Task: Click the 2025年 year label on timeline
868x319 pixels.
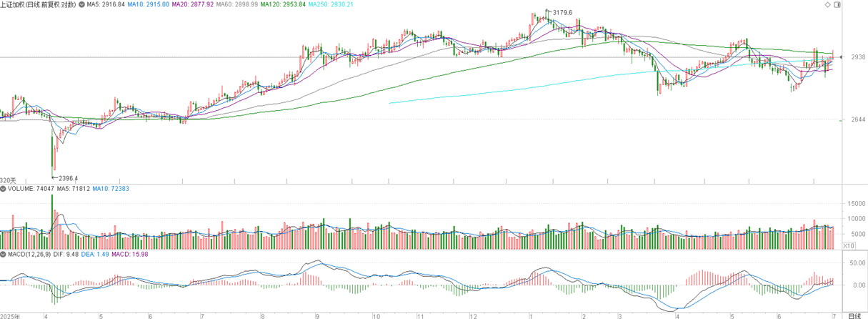Action: [x=10, y=315]
